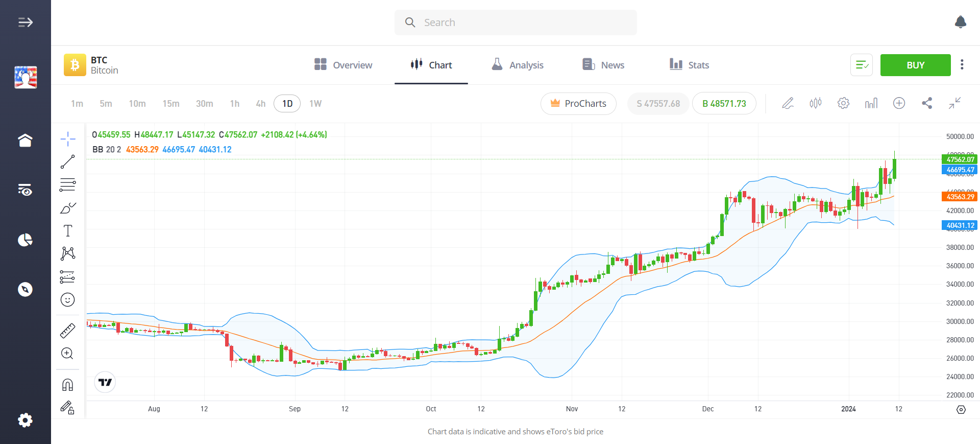Go to Home in sidebar
The image size is (980, 444).
click(25, 140)
